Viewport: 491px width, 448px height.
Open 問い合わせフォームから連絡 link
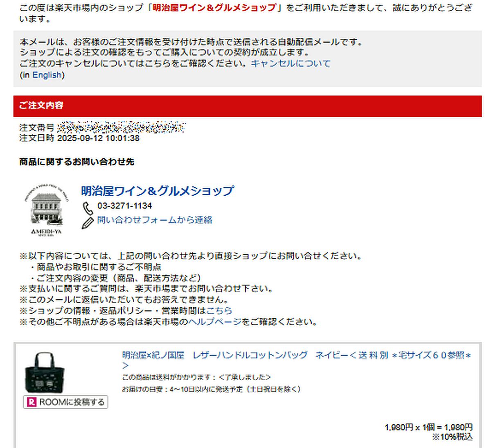155,220
